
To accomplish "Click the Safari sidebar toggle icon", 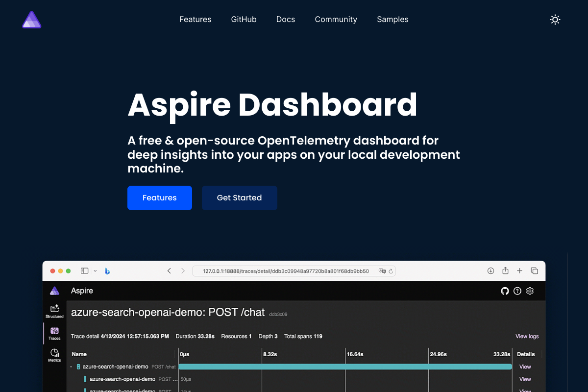I will (85, 270).
